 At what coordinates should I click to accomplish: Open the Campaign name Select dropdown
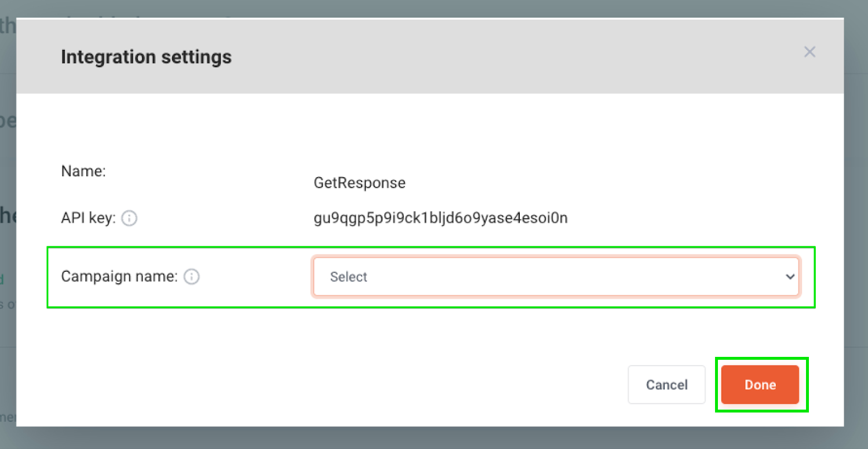click(x=556, y=277)
